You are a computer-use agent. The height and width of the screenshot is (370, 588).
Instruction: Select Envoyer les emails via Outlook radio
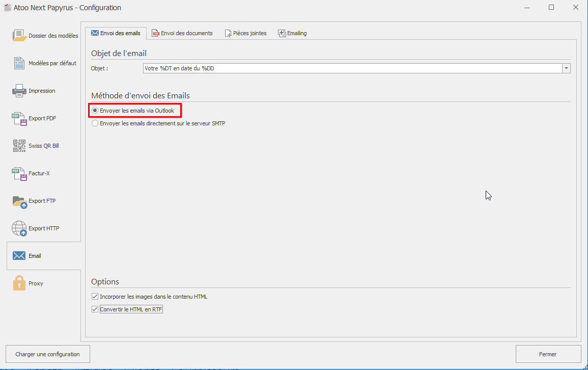[x=95, y=111]
